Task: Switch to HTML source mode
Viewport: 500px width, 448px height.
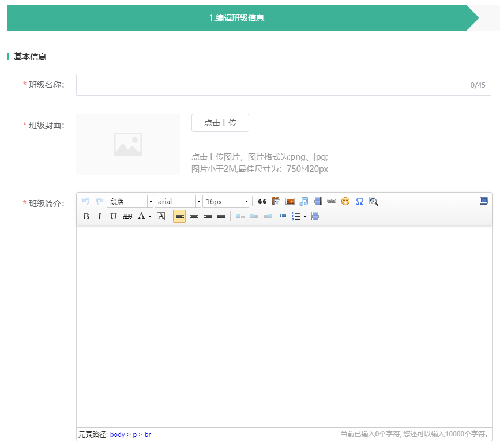Action: coord(281,216)
